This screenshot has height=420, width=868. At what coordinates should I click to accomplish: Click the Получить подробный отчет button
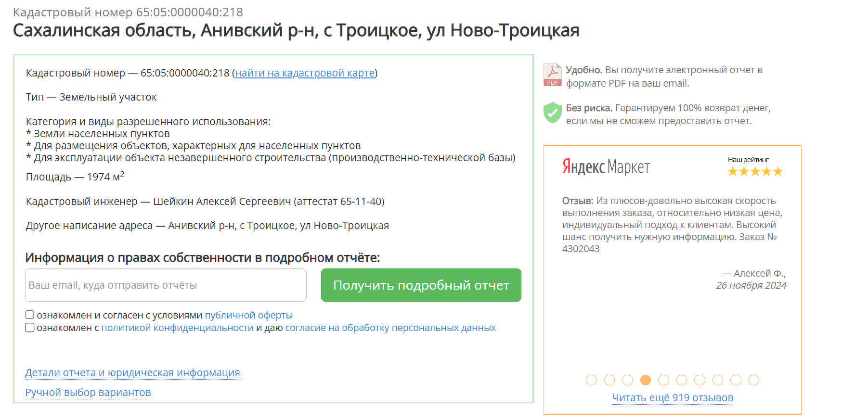[421, 285]
